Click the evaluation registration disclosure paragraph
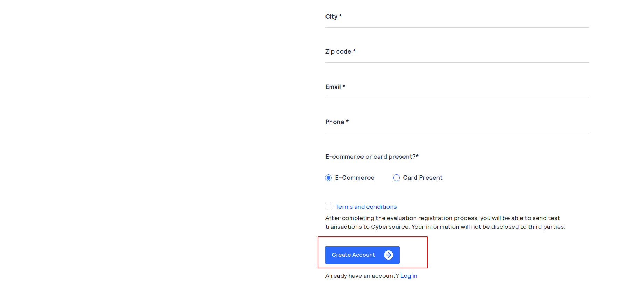644x283 pixels. 445,222
